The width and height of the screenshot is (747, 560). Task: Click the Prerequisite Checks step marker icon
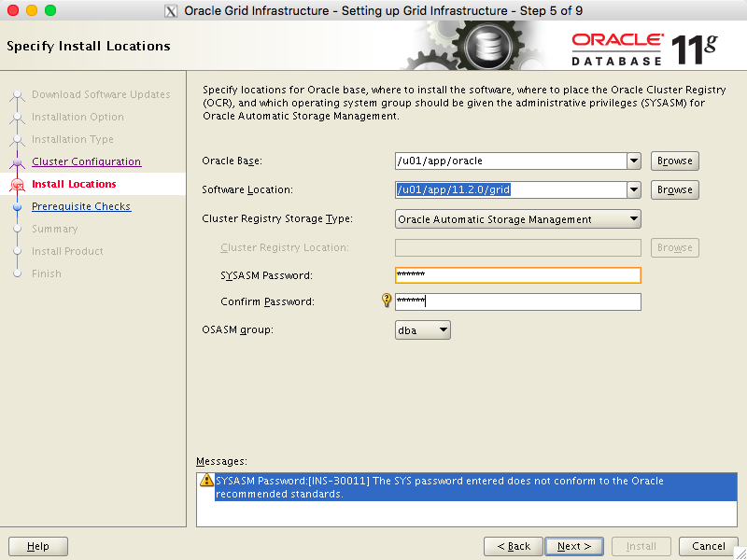coord(17,207)
